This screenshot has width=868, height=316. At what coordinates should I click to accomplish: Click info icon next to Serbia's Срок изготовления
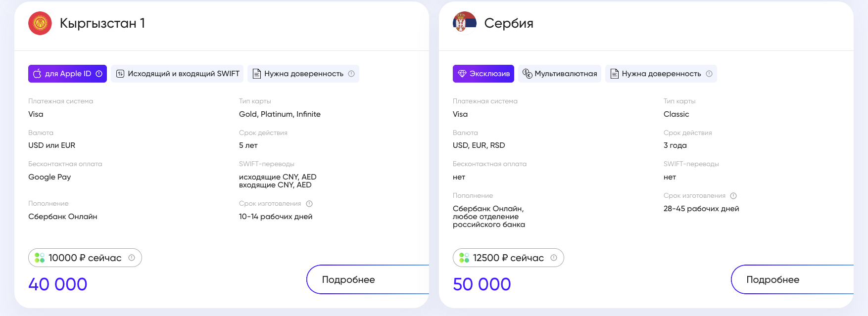pyautogui.click(x=733, y=196)
